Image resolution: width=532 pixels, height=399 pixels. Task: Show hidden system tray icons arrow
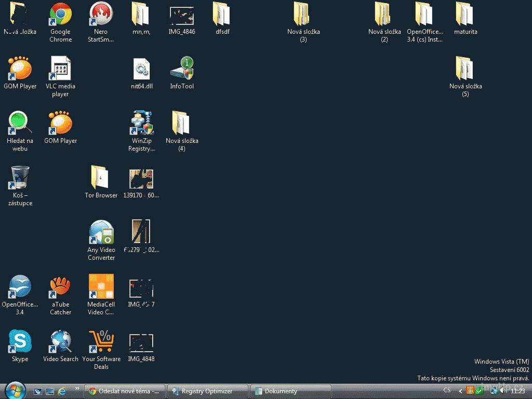pyautogui.click(x=460, y=391)
